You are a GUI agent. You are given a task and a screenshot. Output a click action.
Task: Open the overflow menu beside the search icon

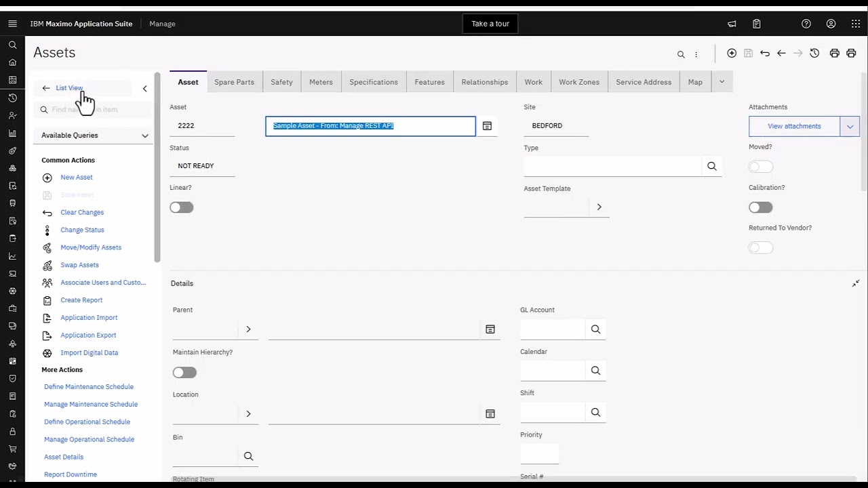[696, 54]
